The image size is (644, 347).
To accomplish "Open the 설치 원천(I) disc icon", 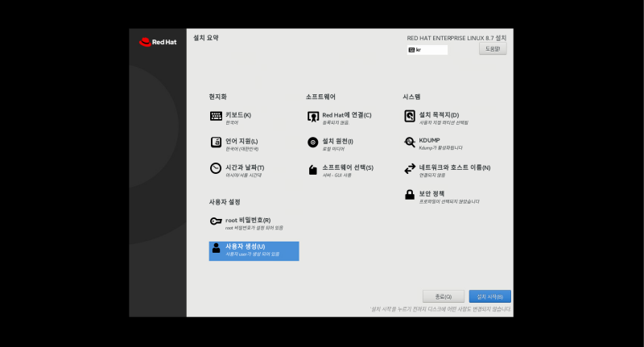I will tap(313, 143).
